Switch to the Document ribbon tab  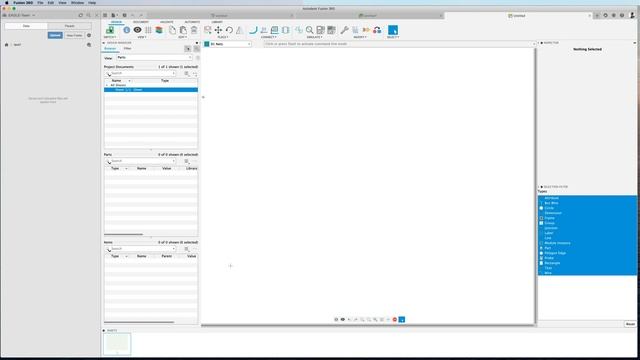coord(141,22)
